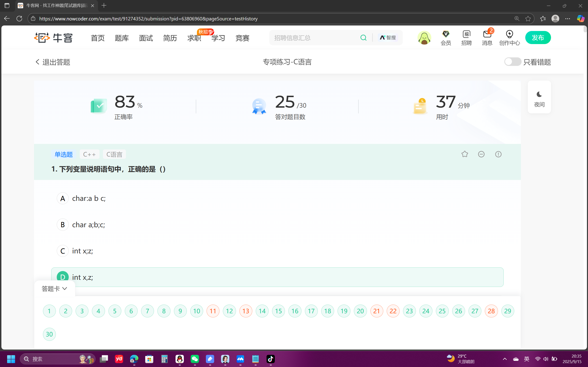Viewport: 588px width, 367px height.
Task: Open a new browser tab
Action: pos(104,5)
